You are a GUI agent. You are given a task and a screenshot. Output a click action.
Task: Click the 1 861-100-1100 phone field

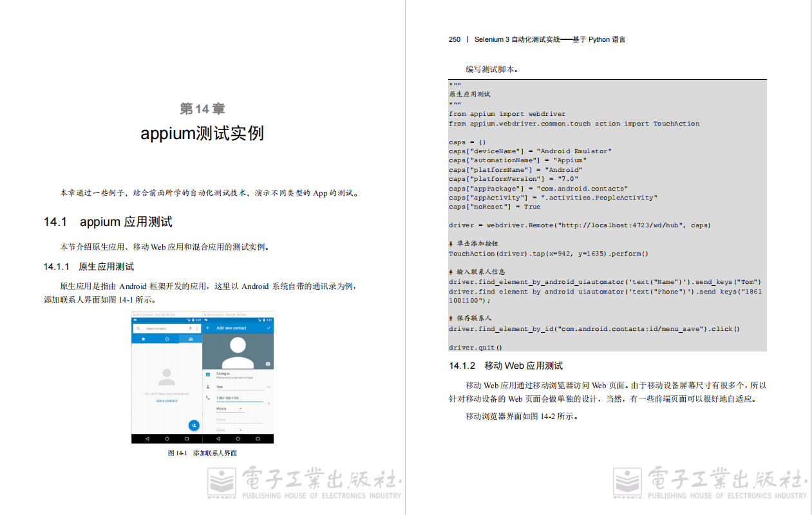click(x=240, y=398)
